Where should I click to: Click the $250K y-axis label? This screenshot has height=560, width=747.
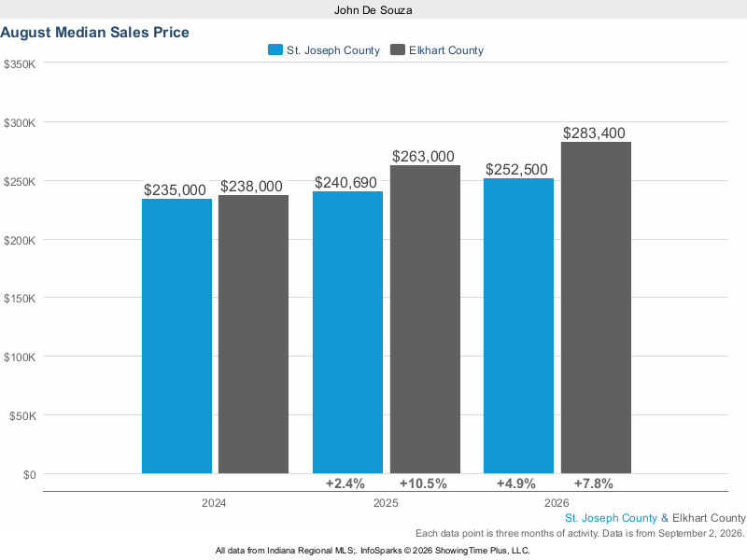20,182
